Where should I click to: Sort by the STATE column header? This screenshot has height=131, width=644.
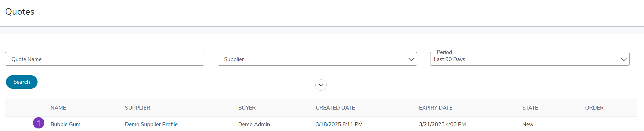click(x=530, y=108)
